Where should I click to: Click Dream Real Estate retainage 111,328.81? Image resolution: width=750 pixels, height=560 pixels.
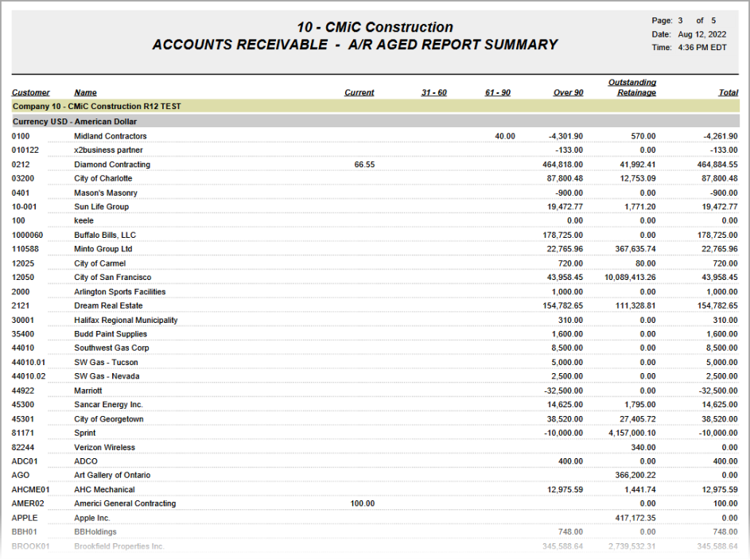(635, 305)
